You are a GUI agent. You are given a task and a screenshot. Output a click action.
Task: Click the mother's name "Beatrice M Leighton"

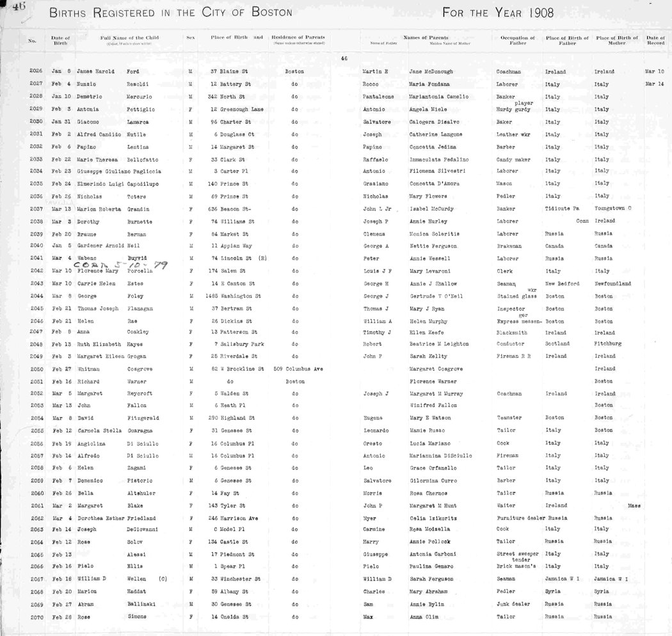(x=439, y=344)
